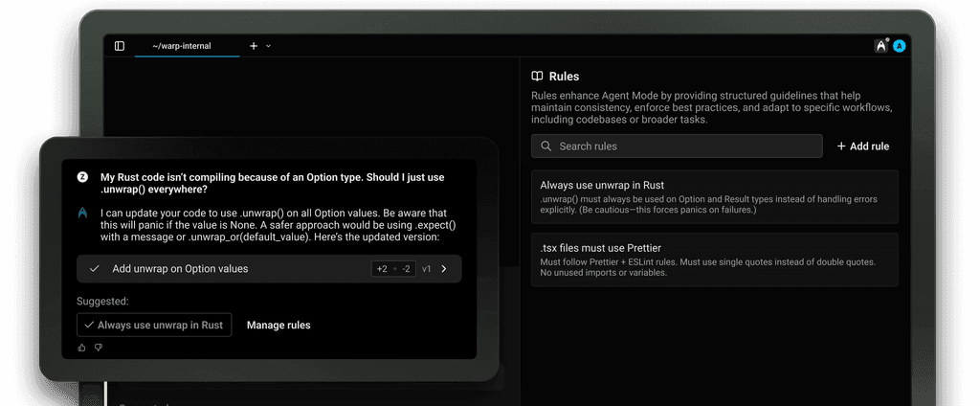Give thumbs down feedback
This screenshot has height=406, width=980.
click(x=99, y=348)
